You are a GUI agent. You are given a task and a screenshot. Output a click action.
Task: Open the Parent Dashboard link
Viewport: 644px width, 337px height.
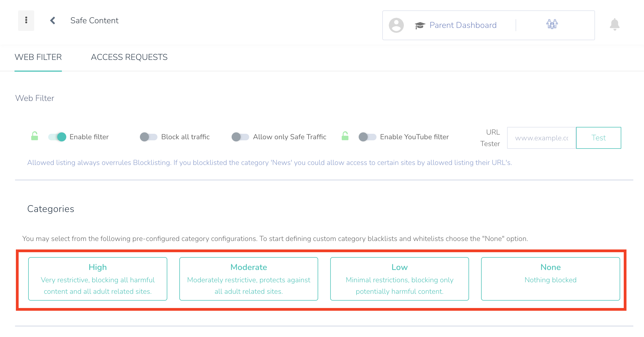pyautogui.click(x=463, y=25)
